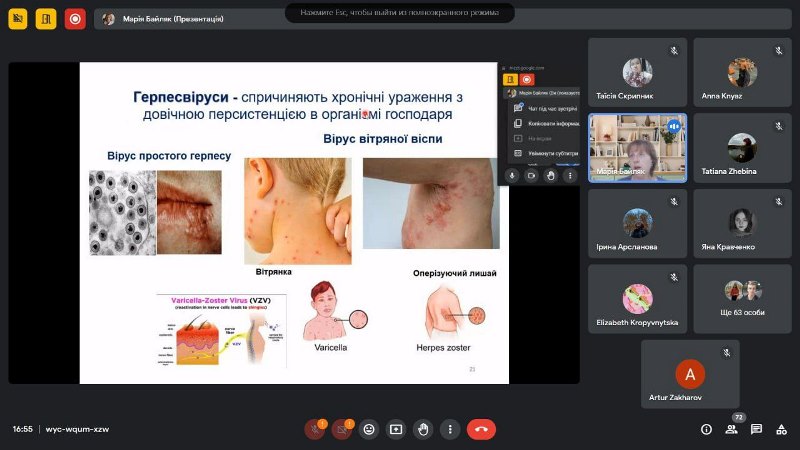Click the 'Увімкнути субтитри' menu item
Screen dimensions: 800x450
(545, 153)
